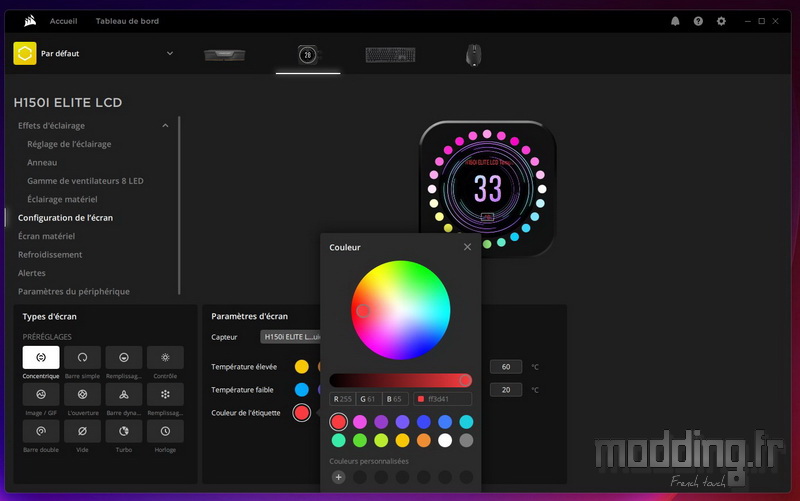Click the yellow Température élevée swatch
The width and height of the screenshot is (800, 501).
(x=302, y=366)
